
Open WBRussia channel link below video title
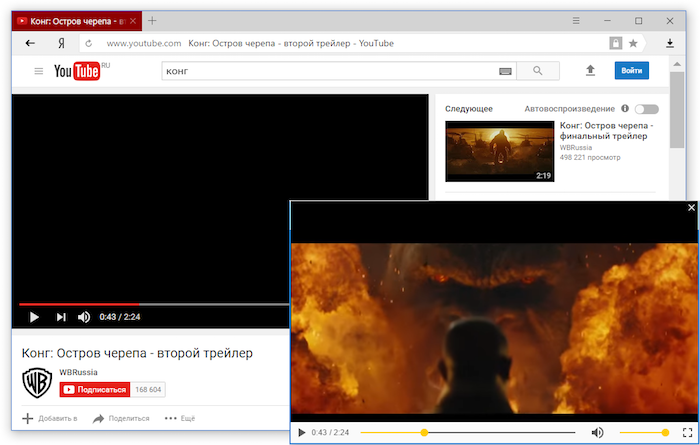click(x=78, y=372)
